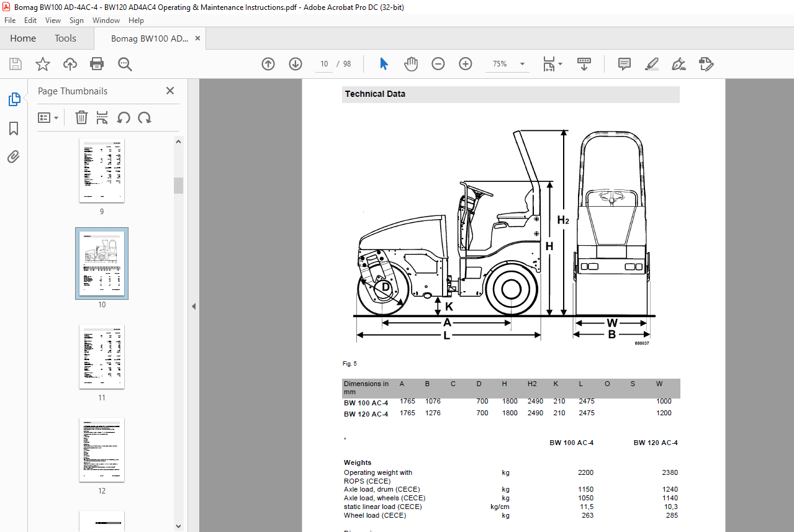794x532 pixels.
Task: Click the thumbnail panel scroll-up arrow
Action: pyautogui.click(x=179, y=142)
